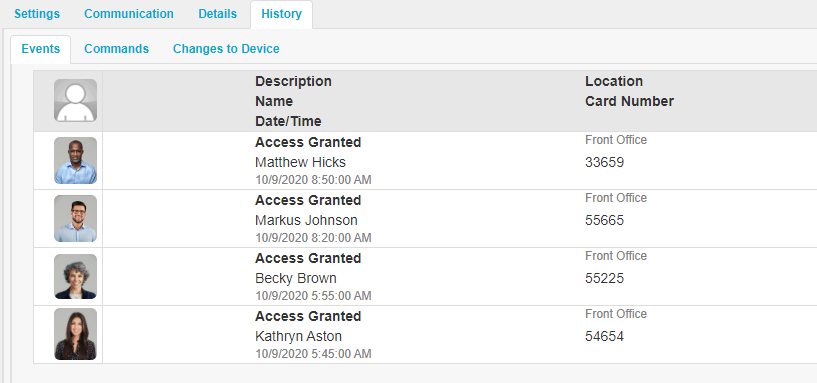Select the Becky Brown name entry
This screenshot has height=383, width=817.
pyautogui.click(x=295, y=278)
